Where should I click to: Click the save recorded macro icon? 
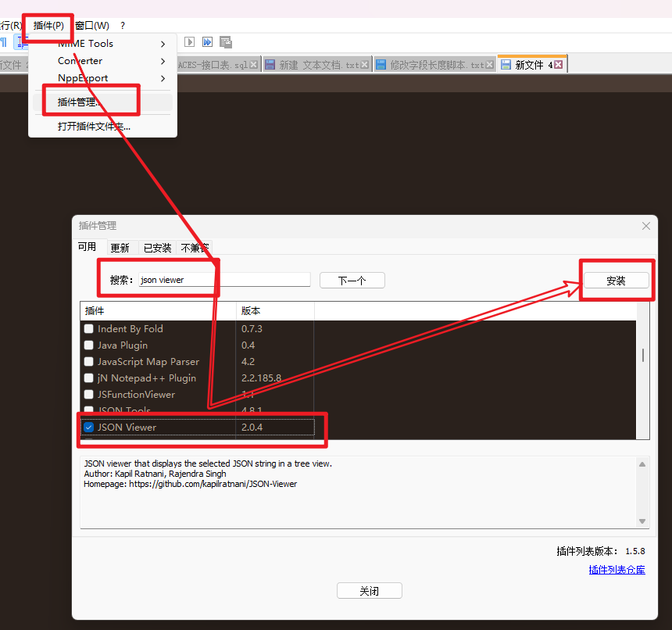226,42
